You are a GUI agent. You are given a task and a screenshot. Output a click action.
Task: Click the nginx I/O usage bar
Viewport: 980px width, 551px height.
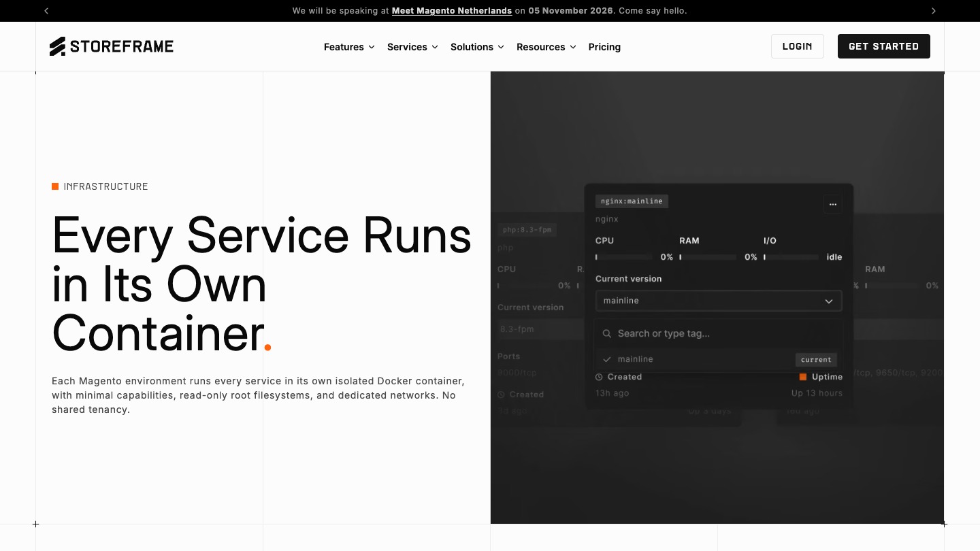pyautogui.click(x=791, y=257)
